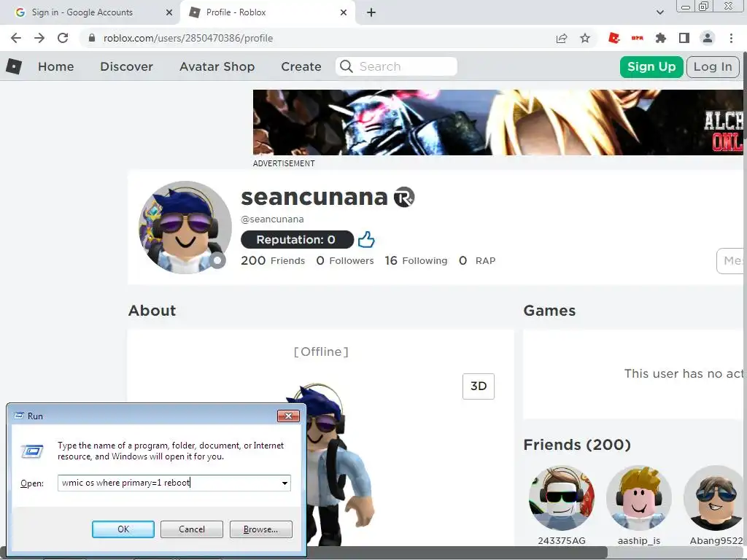Open the Chrome three-dot menu
Image resolution: width=747 pixels, height=560 pixels.
(731, 38)
